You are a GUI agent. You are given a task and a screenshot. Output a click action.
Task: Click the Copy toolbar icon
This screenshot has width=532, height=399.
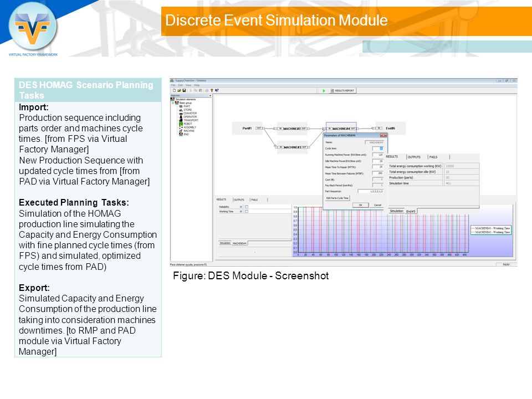coord(196,90)
